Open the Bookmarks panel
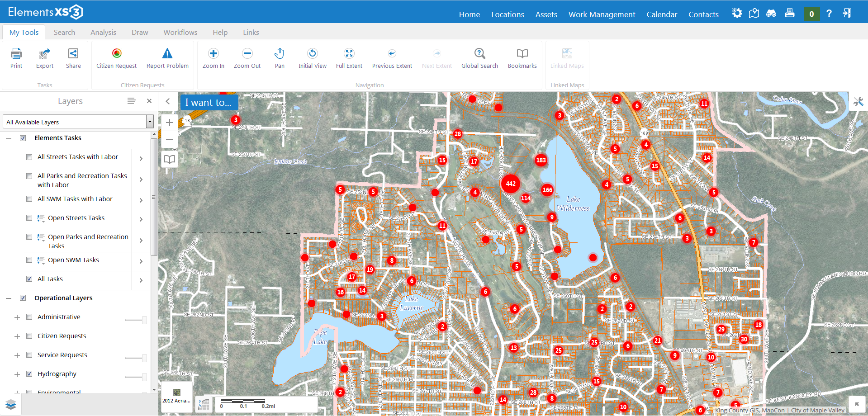868x416 pixels. 522,58
